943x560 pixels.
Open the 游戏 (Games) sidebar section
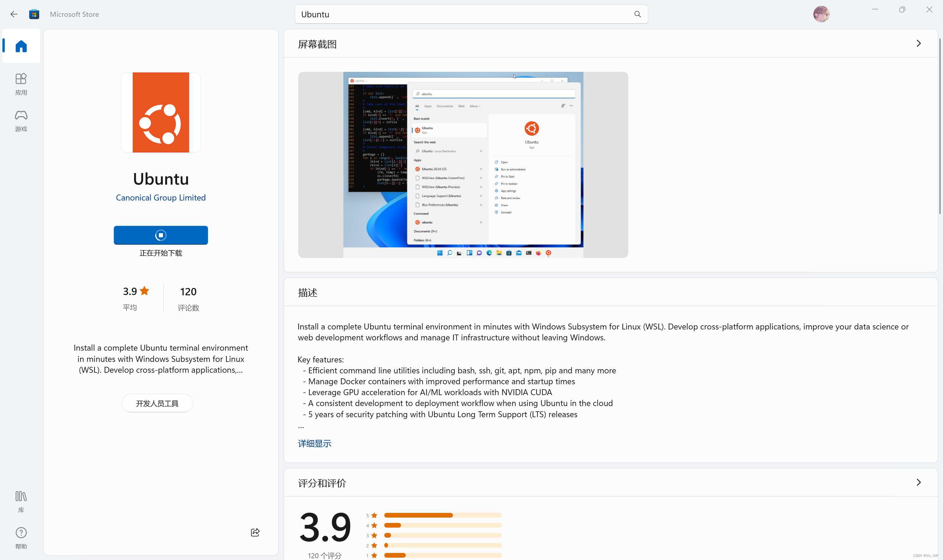[x=21, y=120]
